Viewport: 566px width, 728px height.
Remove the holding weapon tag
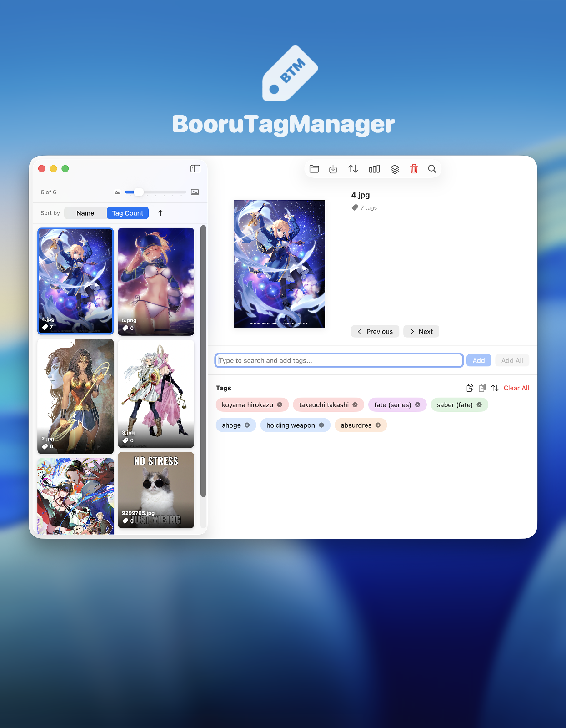[x=321, y=425]
